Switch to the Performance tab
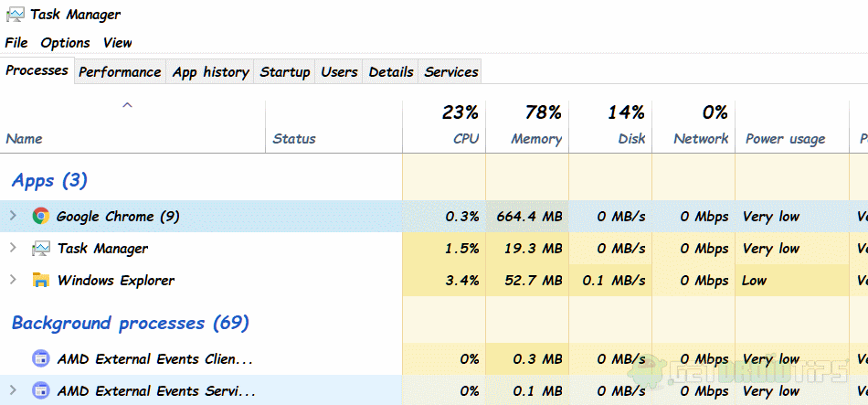The image size is (868, 405). pyautogui.click(x=120, y=72)
